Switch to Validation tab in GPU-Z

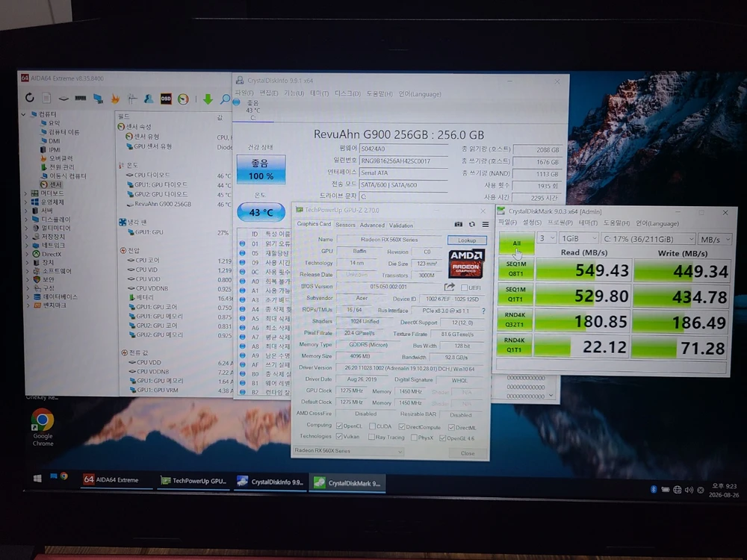click(x=401, y=225)
